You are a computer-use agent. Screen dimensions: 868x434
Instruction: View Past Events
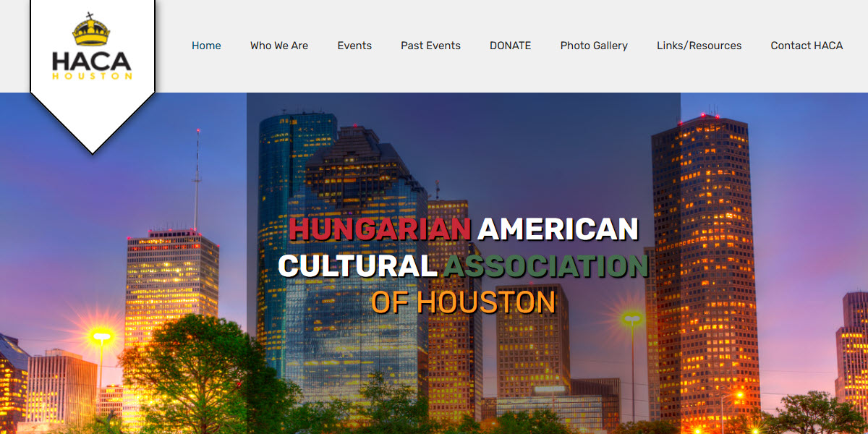tap(430, 45)
